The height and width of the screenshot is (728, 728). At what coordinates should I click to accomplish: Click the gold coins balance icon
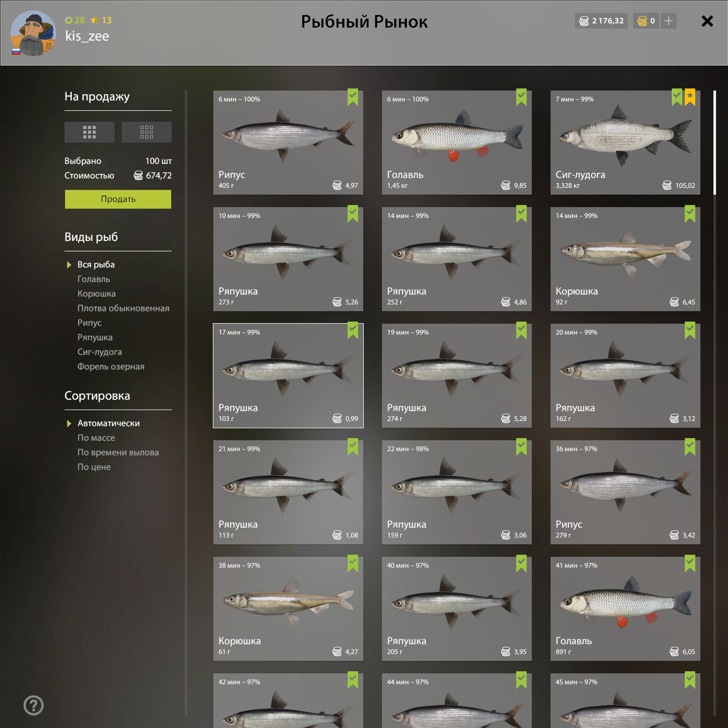pyautogui.click(x=642, y=21)
